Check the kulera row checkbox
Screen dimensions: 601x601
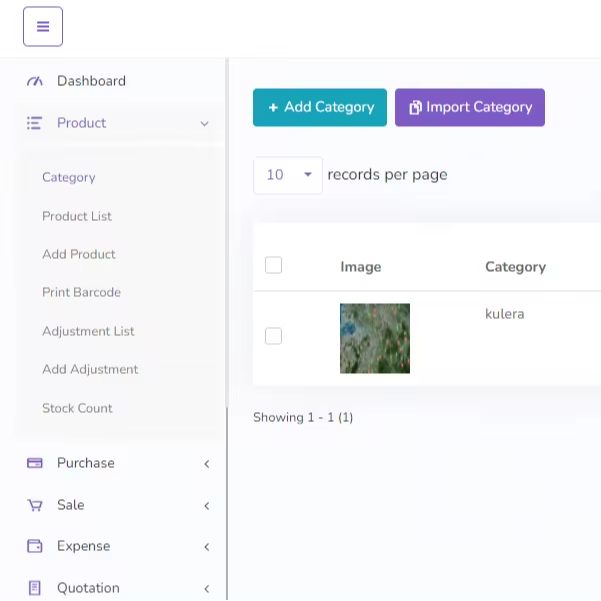[273, 336]
